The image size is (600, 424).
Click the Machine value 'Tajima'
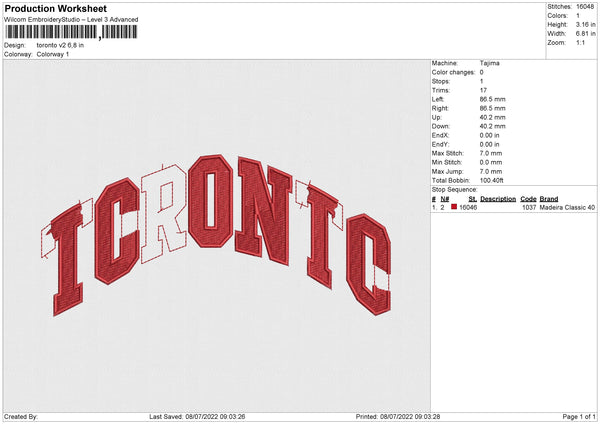[489, 63]
